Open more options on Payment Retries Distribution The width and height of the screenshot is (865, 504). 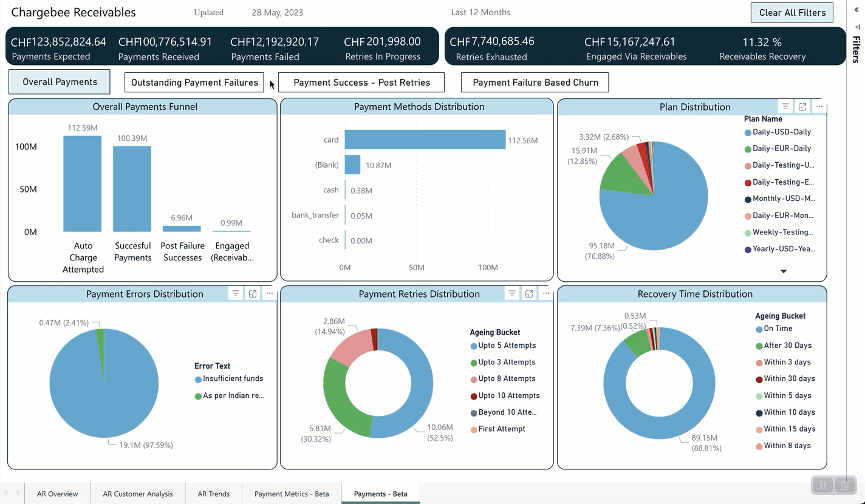pyautogui.click(x=546, y=293)
